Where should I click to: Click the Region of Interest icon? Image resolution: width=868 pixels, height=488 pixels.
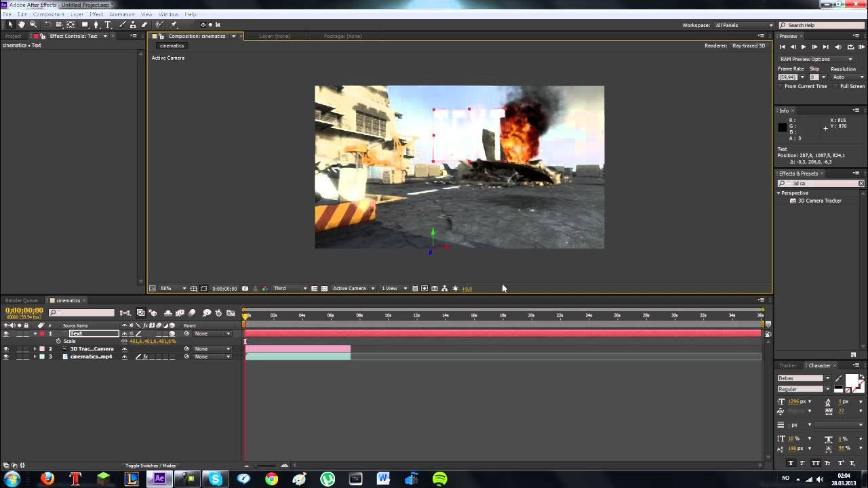(203, 289)
